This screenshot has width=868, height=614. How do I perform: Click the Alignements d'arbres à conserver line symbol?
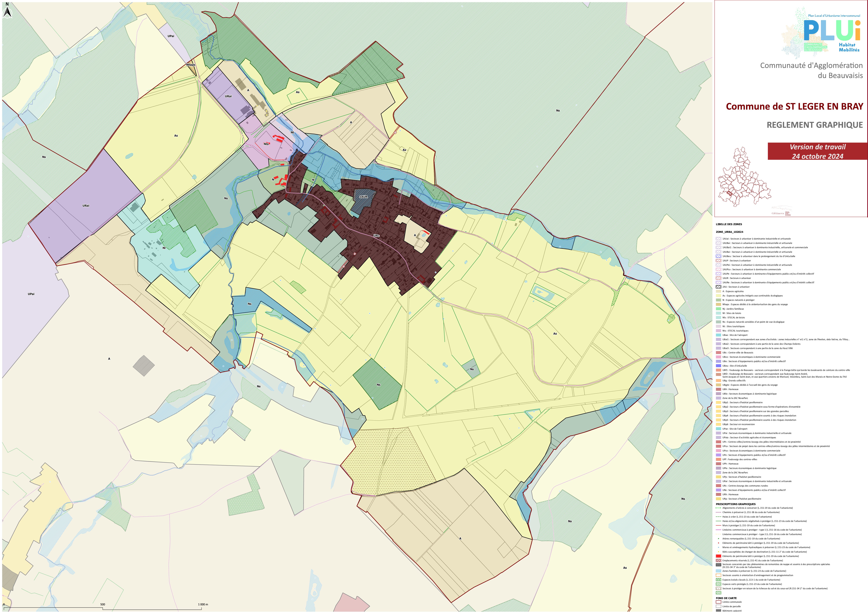click(x=719, y=508)
